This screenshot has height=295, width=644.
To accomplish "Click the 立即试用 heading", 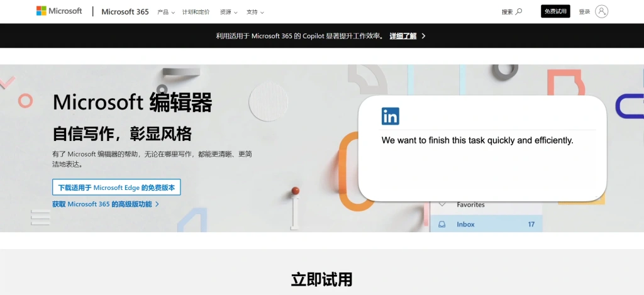I will tap(321, 279).
